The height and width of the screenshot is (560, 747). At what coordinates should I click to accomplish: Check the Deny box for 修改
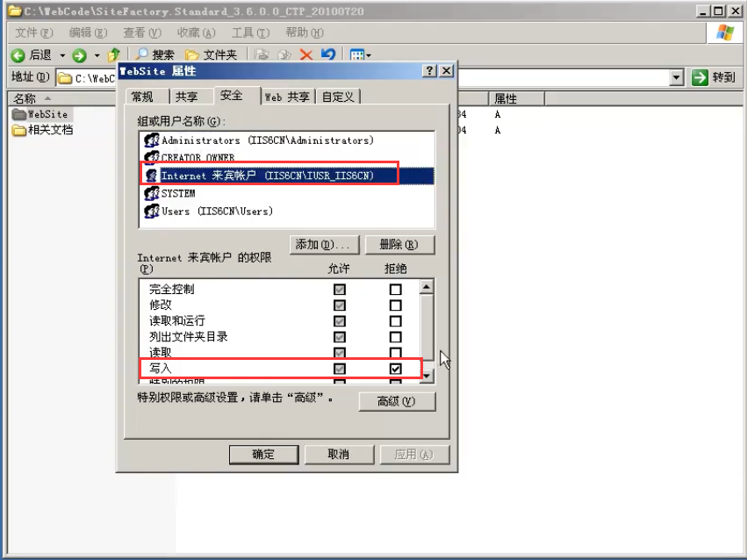coord(396,305)
